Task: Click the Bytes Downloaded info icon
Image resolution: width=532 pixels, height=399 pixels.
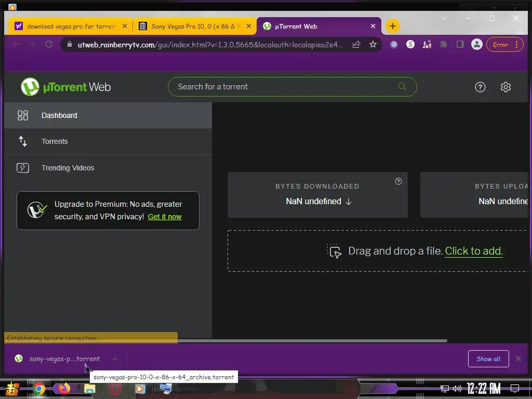Action: click(398, 181)
